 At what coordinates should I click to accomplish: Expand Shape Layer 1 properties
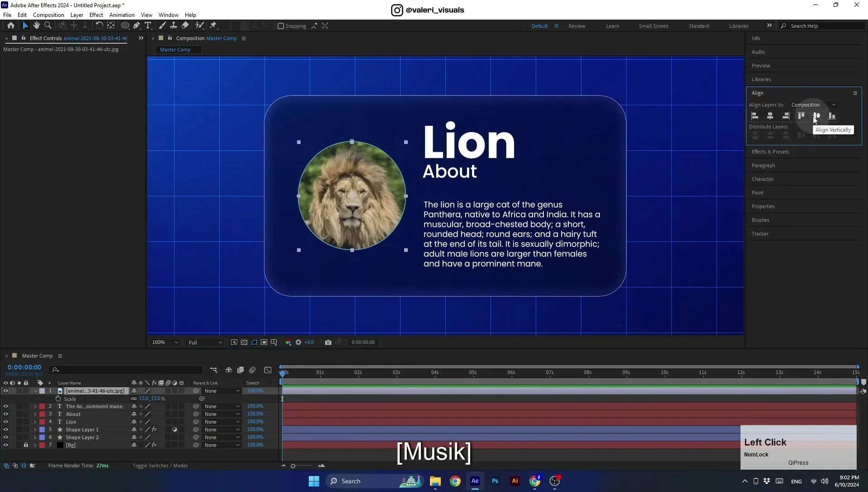35,430
